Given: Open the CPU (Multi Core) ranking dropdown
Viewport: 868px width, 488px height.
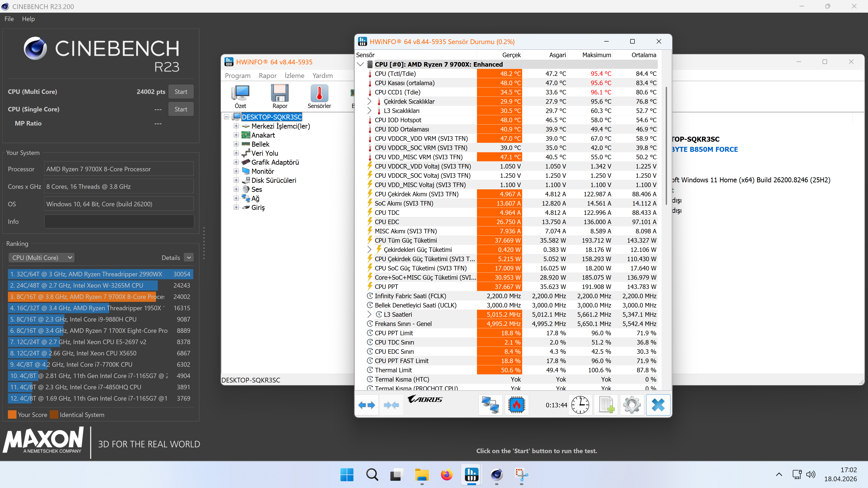Looking at the screenshot, I should [41, 258].
